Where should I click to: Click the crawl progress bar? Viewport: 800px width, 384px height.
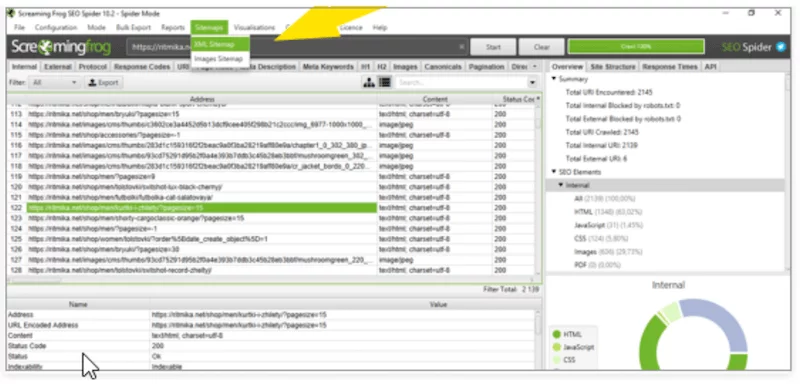coord(636,47)
